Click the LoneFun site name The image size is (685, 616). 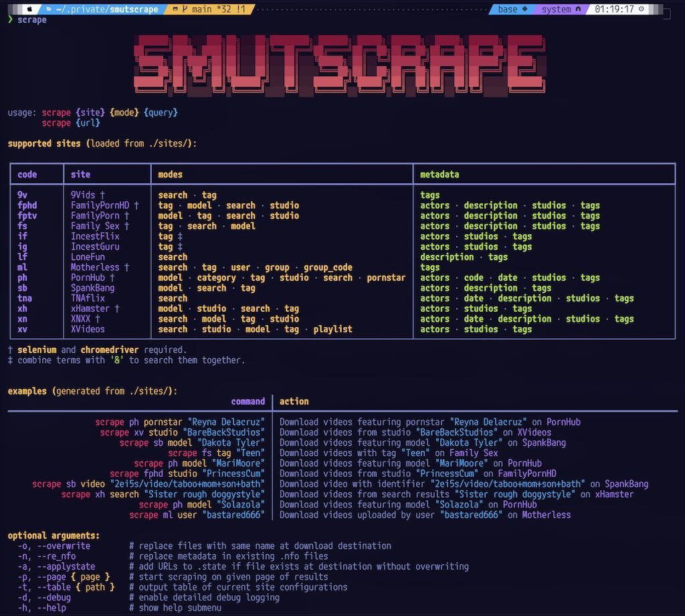(88, 257)
